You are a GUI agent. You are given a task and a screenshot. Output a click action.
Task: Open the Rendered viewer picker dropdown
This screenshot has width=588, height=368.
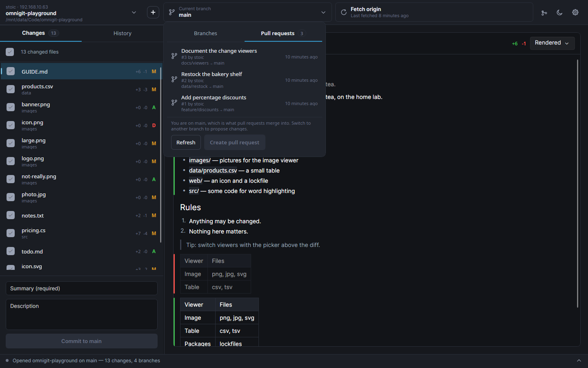tap(552, 43)
